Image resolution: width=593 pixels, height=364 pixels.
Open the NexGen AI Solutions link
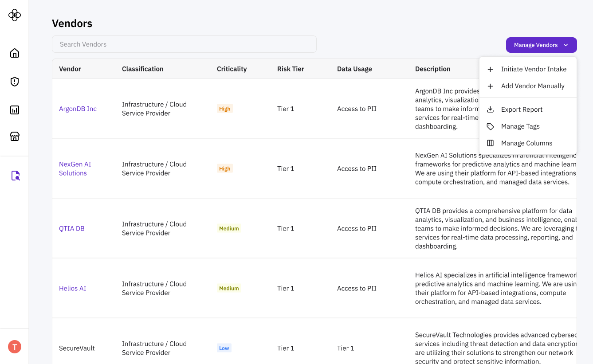tap(75, 168)
